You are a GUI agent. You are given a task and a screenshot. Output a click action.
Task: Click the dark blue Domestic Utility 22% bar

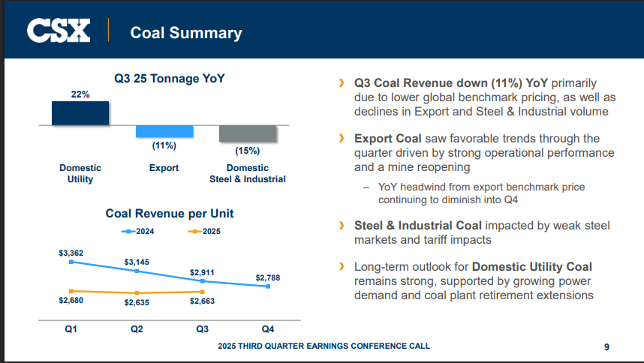[80, 112]
